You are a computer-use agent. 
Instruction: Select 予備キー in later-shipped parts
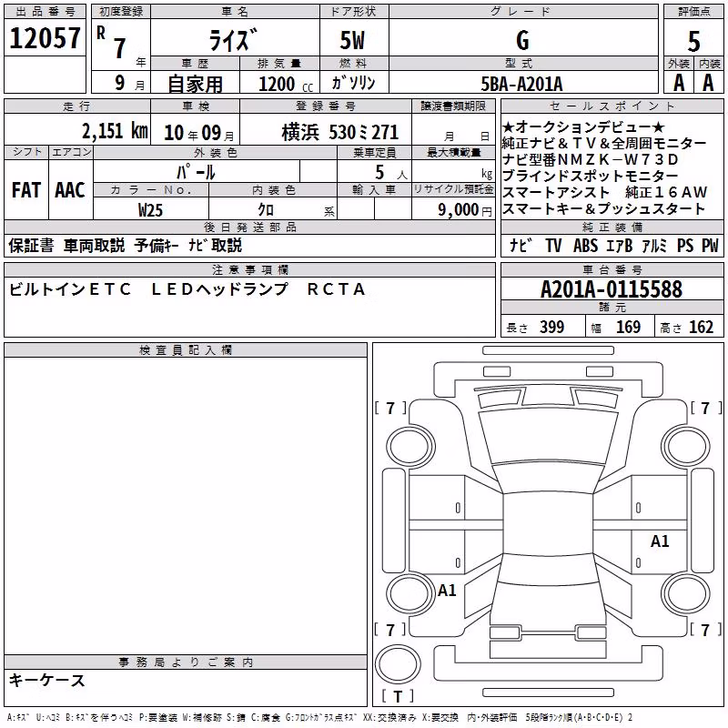[x=157, y=246]
